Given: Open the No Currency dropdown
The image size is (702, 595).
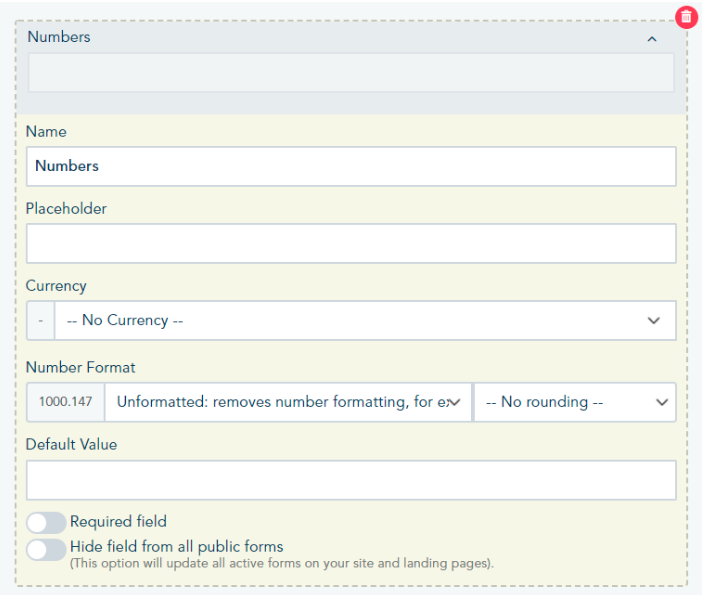Looking at the screenshot, I should 365,321.
